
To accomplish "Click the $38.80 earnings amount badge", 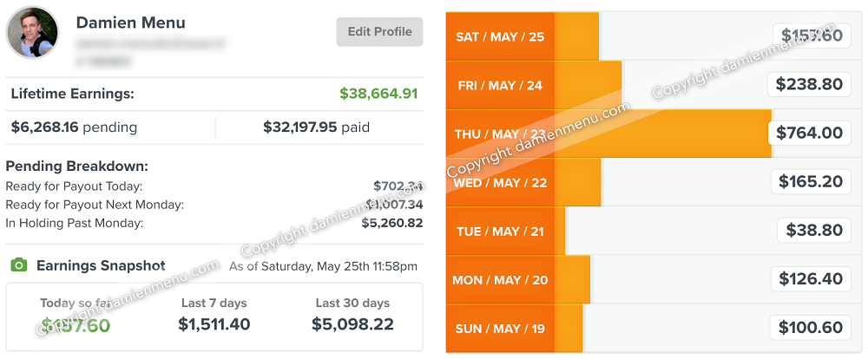I will [x=814, y=230].
